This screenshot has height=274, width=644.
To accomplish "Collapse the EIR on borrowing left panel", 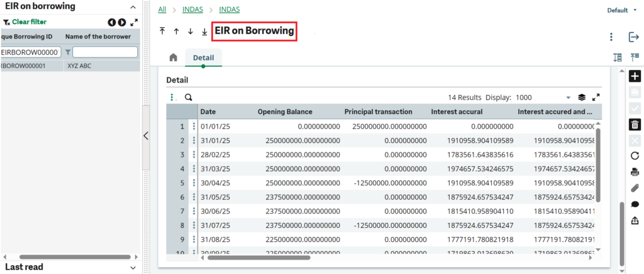I will (133, 6).
